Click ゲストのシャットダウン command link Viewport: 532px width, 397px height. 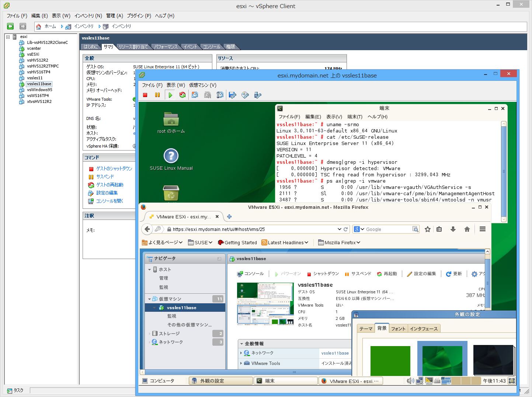click(x=114, y=169)
